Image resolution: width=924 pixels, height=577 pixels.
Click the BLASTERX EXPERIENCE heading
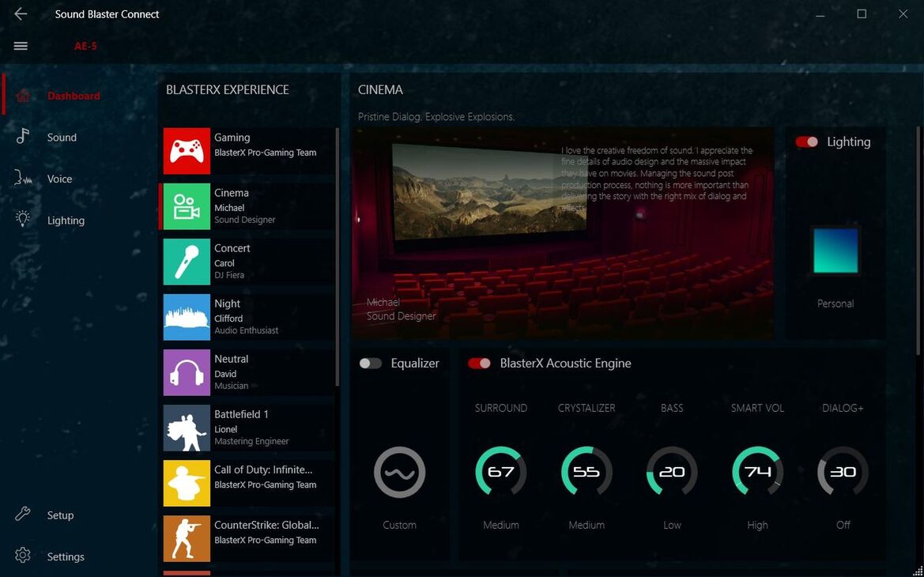click(228, 89)
